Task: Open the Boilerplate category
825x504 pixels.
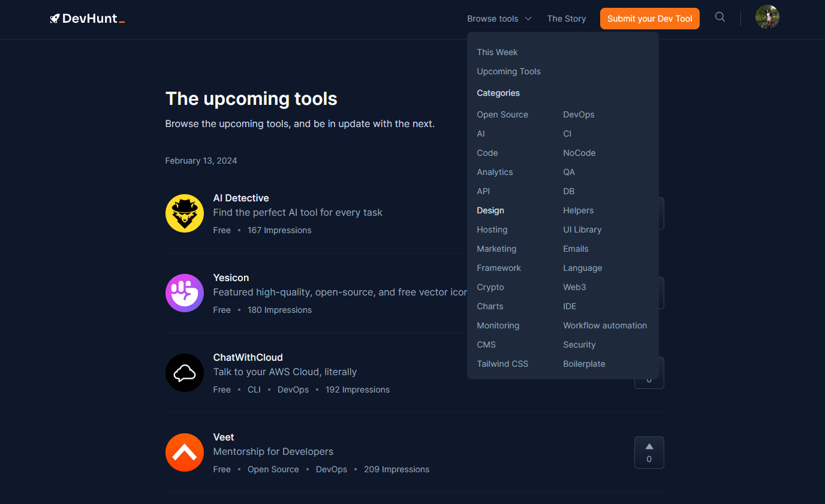Action: 584,364
